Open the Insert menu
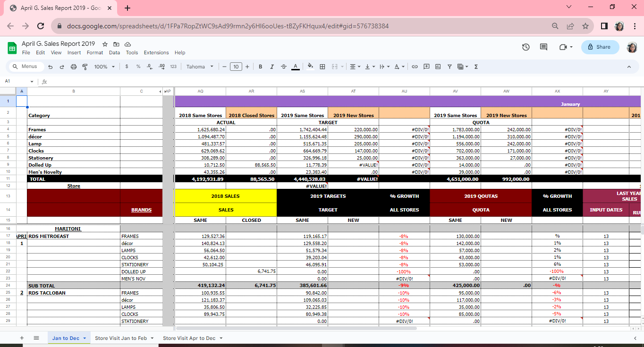The image size is (644, 347). (74, 53)
